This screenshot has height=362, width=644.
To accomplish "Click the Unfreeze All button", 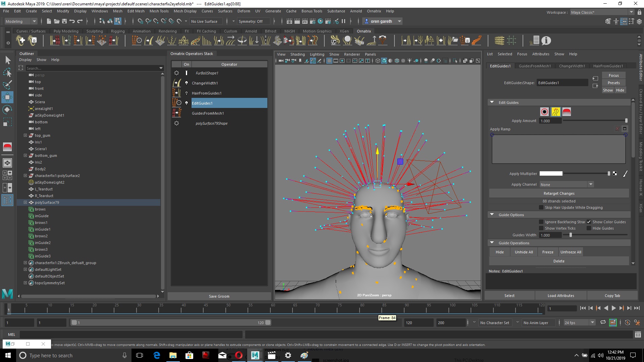I will tap(571, 251).
